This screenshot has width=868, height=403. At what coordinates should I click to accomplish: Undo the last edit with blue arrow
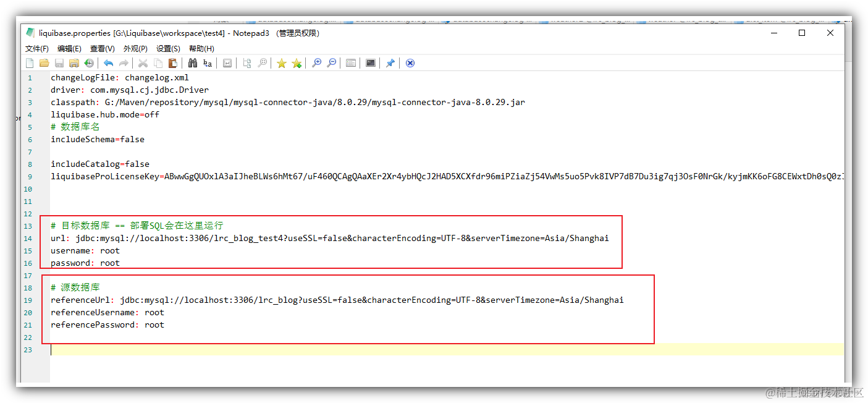(108, 63)
